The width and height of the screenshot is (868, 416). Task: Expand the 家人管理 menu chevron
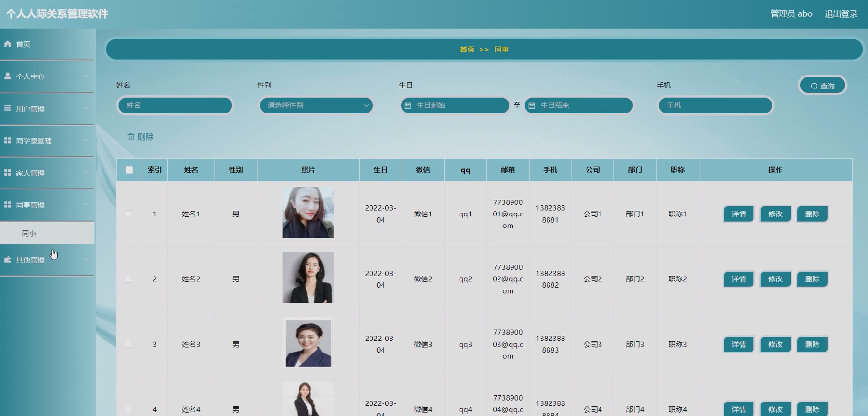coord(85,172)
